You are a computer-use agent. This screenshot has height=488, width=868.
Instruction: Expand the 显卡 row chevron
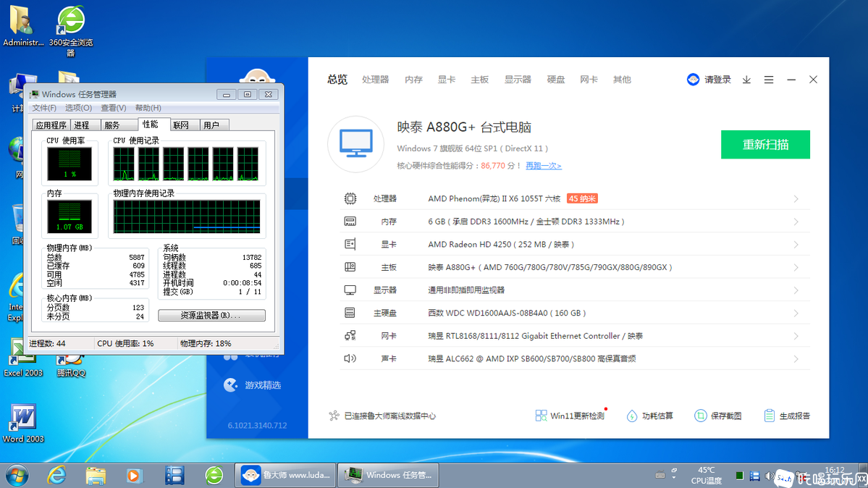point(796,245)
